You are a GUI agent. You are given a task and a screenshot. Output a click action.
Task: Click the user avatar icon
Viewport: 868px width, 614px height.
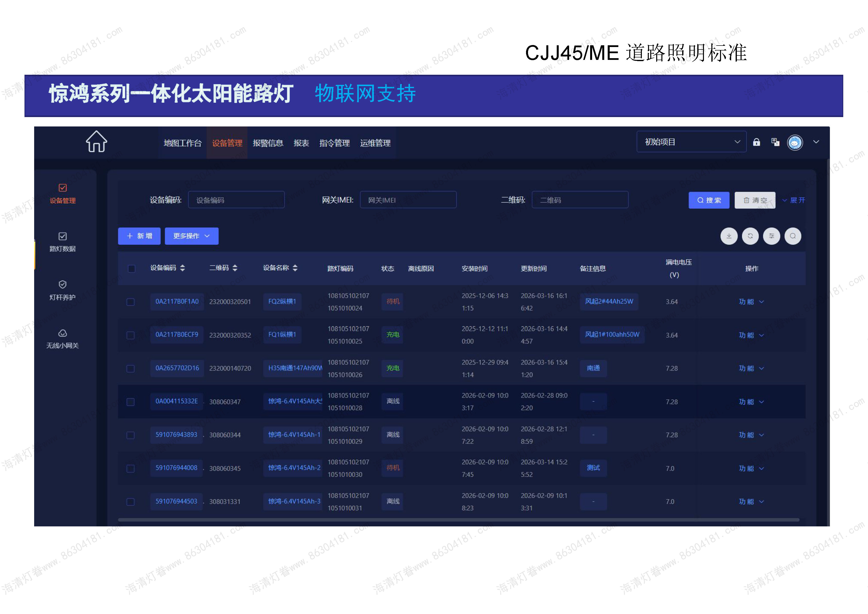(x=795, y=143)
